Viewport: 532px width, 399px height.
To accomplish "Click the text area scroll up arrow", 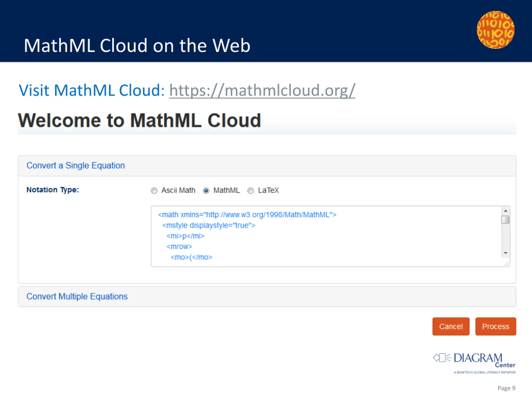I will point(506,211).
